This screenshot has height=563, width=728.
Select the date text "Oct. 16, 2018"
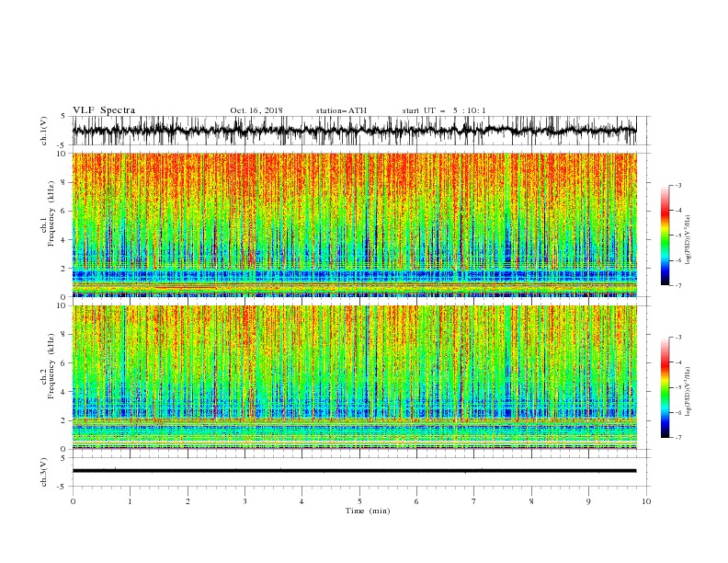point(256,110)
